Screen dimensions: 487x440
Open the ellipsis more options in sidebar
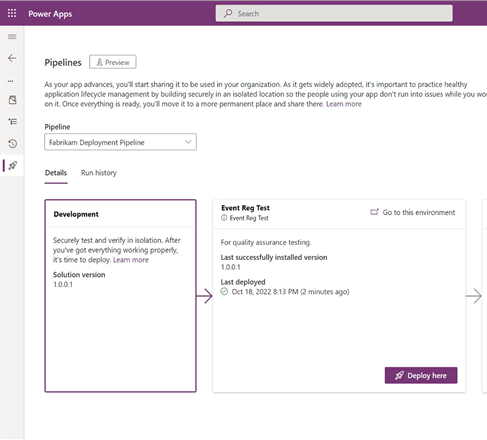(11, 81)
